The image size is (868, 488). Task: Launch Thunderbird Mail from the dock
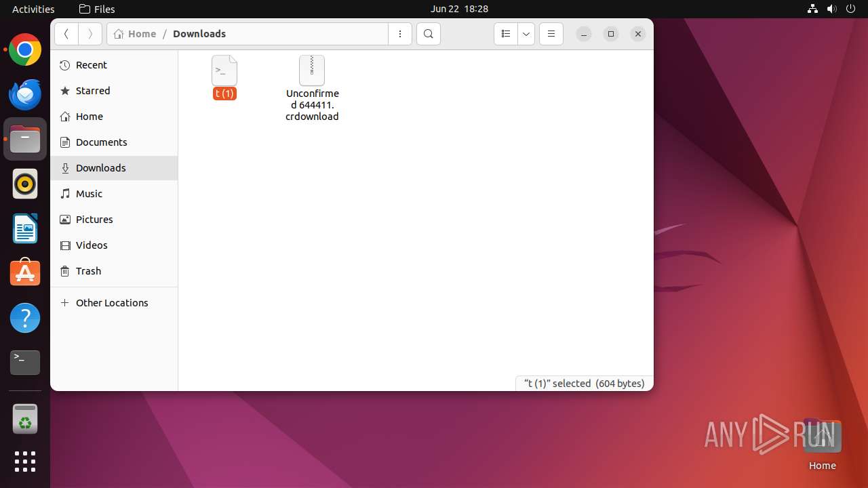[25, 94]
